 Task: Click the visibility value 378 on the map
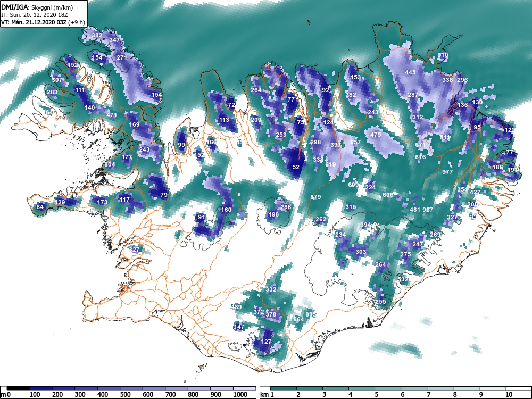(x=271, y=314)
